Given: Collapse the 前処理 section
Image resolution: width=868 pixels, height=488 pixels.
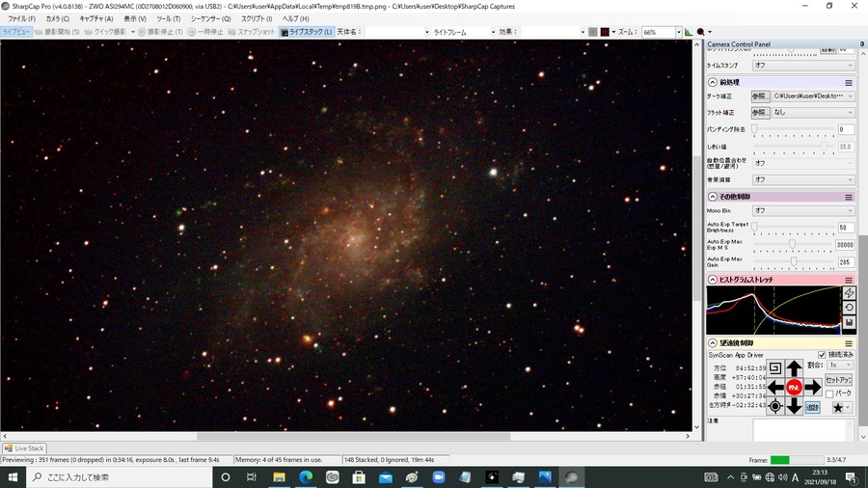Looking at the screenshot, I should (x=713, y=82).
